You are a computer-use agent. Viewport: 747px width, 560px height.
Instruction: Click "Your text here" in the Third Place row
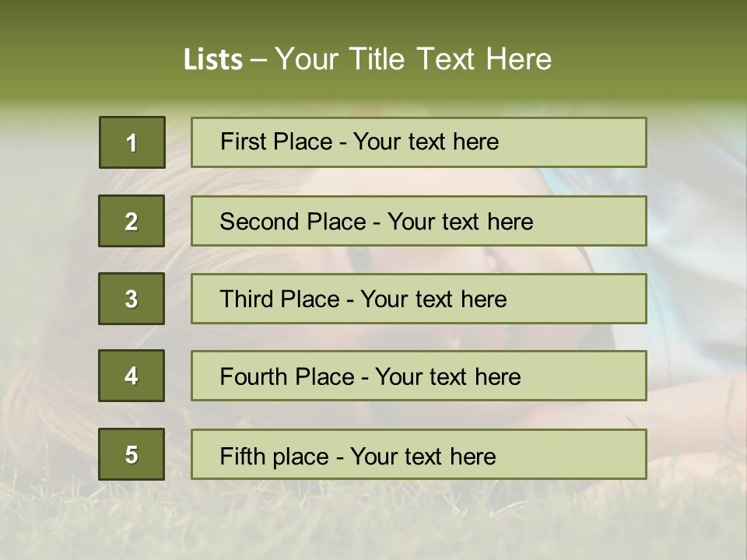433,299
